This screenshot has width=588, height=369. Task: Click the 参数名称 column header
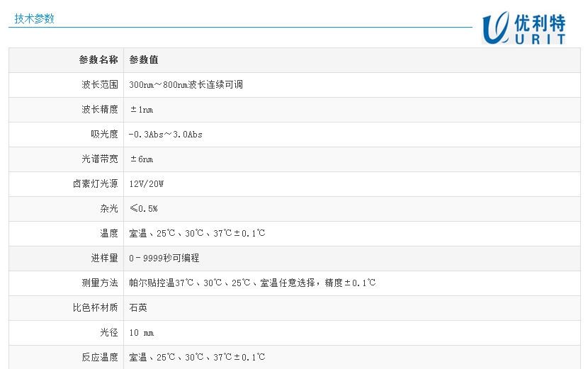click(x=98, y=60)
